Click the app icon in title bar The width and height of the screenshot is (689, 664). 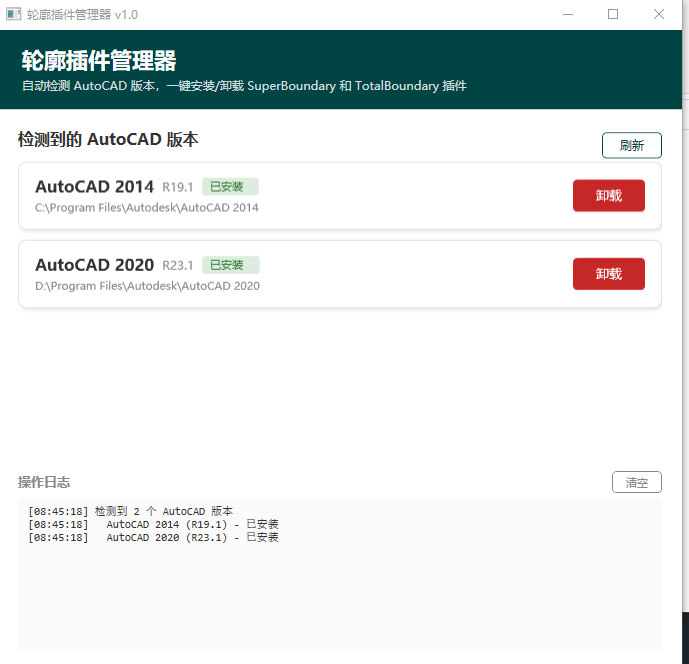(x=13, y=15)
